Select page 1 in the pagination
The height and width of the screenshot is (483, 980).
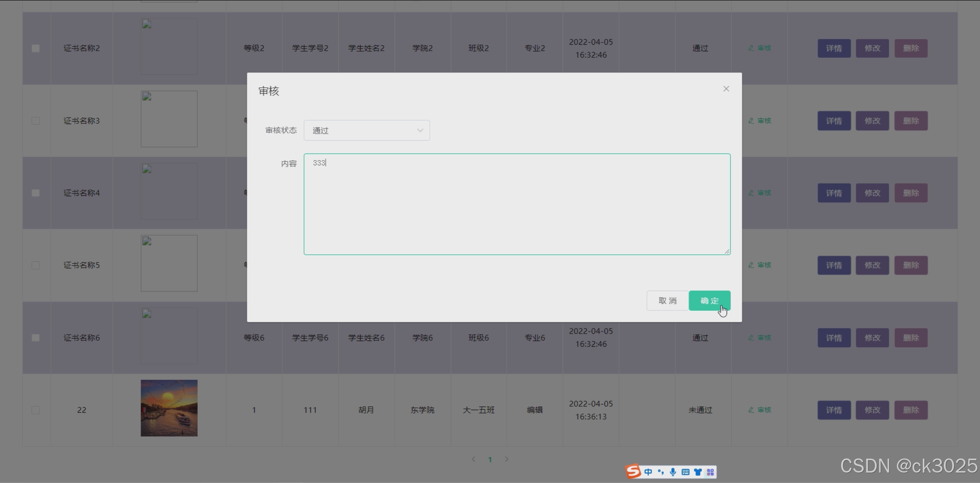(490, 460)
